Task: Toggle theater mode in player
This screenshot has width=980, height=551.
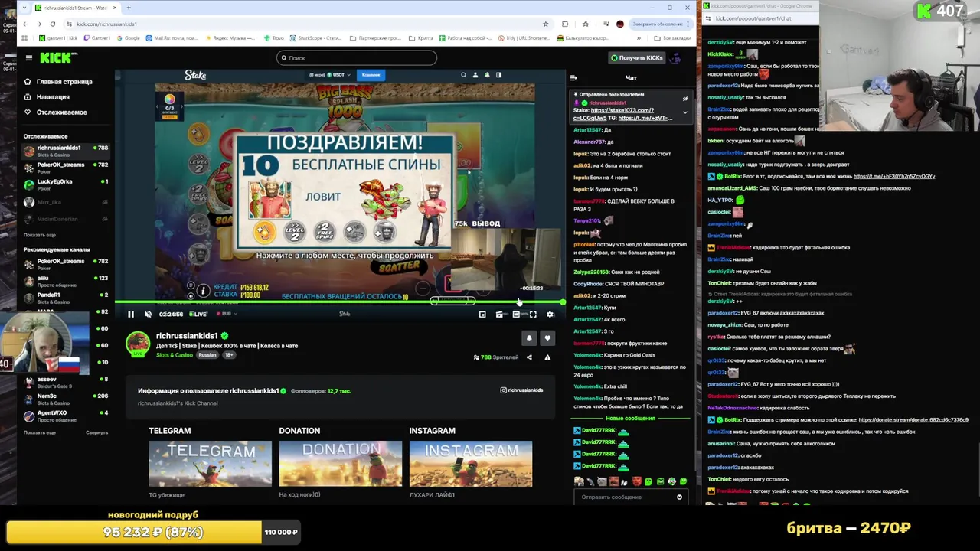Action: tap(516, 314)
